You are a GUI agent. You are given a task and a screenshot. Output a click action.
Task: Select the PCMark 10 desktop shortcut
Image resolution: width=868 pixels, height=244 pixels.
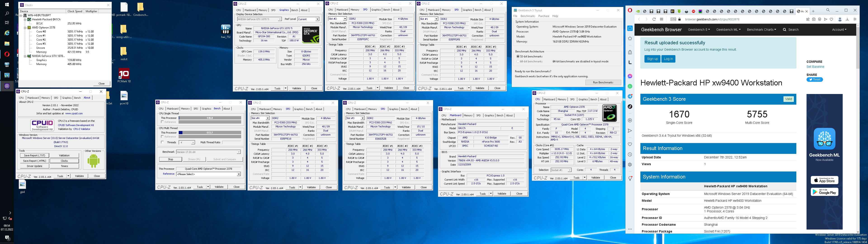tap(124, 75)
